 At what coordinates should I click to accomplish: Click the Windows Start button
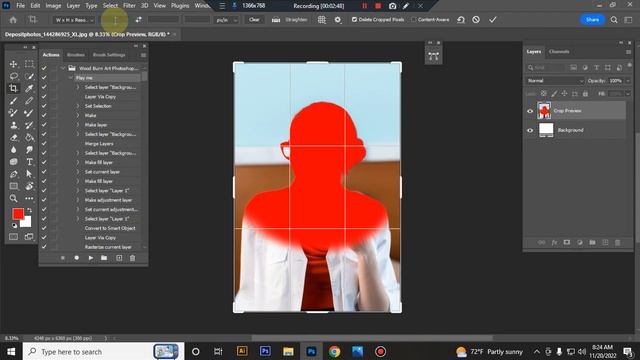coord(11,351)
